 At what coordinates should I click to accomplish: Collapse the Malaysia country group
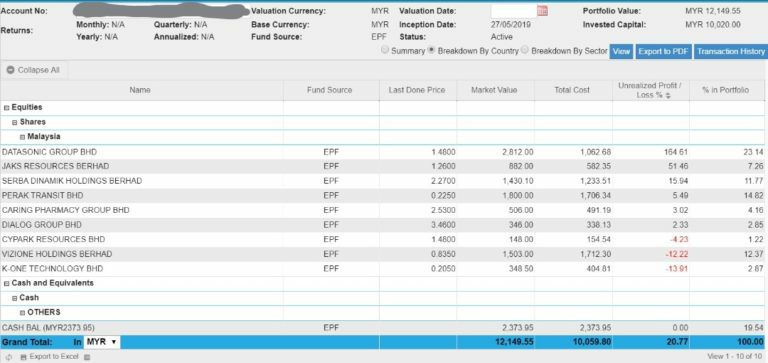[x=23, y=137]
